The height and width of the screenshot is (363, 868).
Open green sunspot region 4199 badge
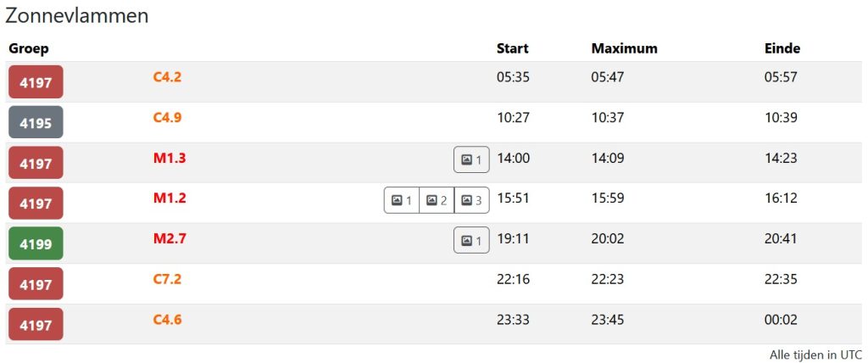click(36, 244)
